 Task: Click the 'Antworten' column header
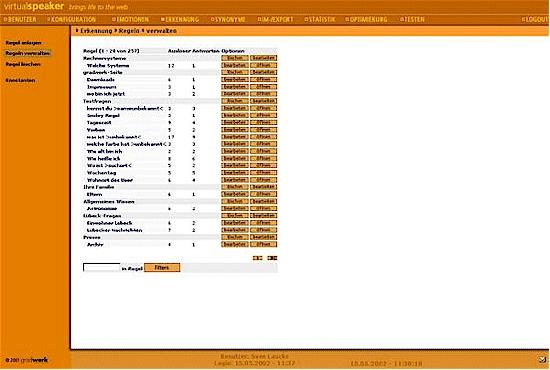pyautogui.click(x=206, y=51)
